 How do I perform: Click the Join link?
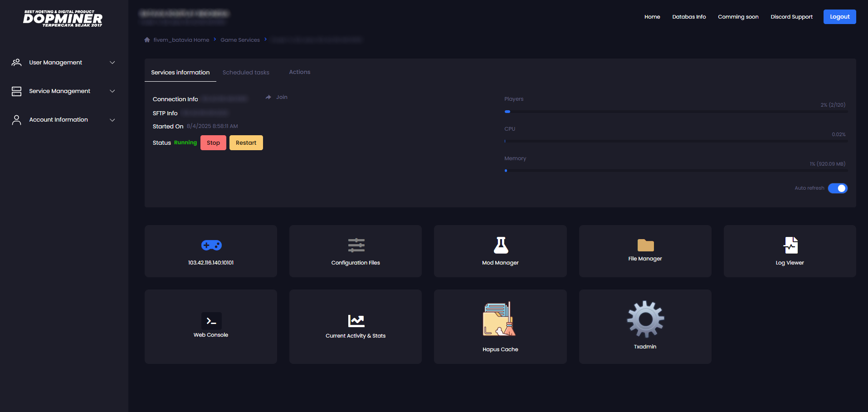[282, 97]
